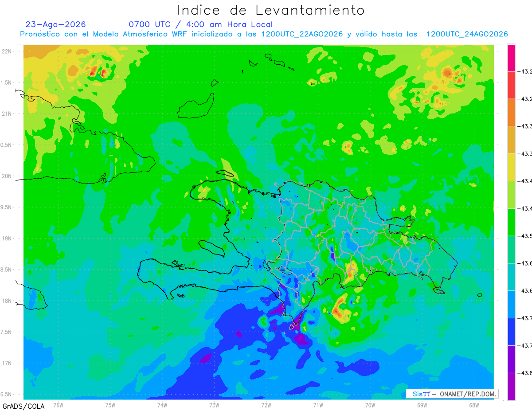The height and width of the screenshot is (411, 532).
Task: Click the '68W' longitude label
Action: [x=473, y=405]
